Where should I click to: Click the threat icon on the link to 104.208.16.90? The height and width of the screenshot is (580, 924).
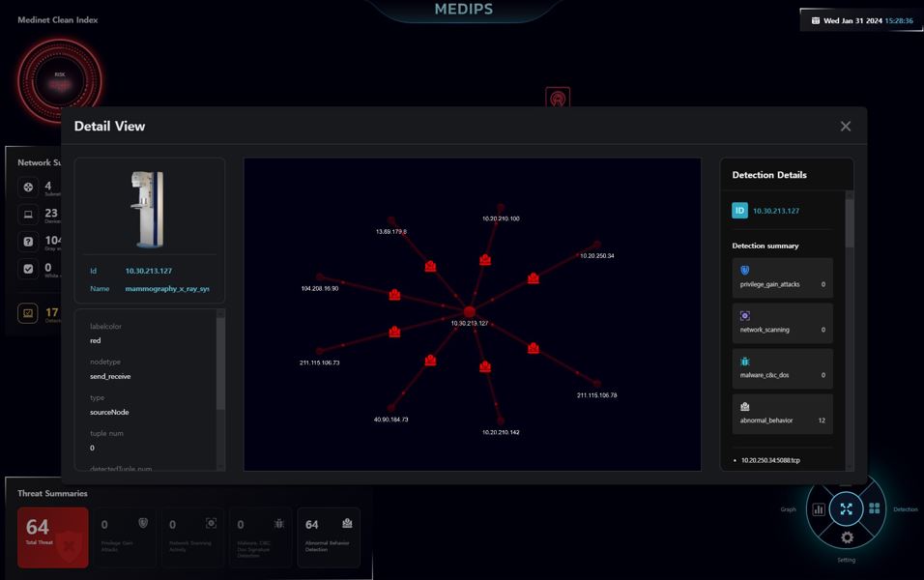(394, 295)
